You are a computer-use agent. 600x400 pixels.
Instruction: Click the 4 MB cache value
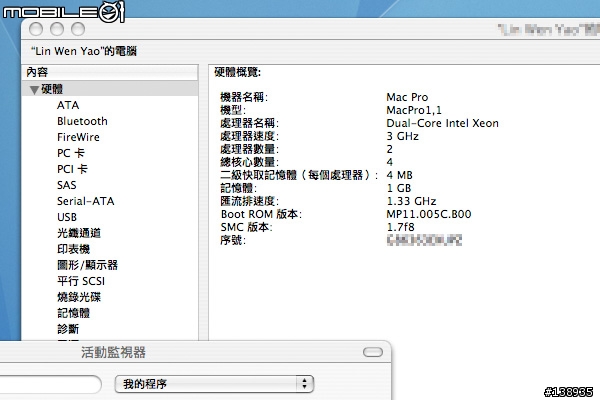pyautogui.click(x=399, y=175)
